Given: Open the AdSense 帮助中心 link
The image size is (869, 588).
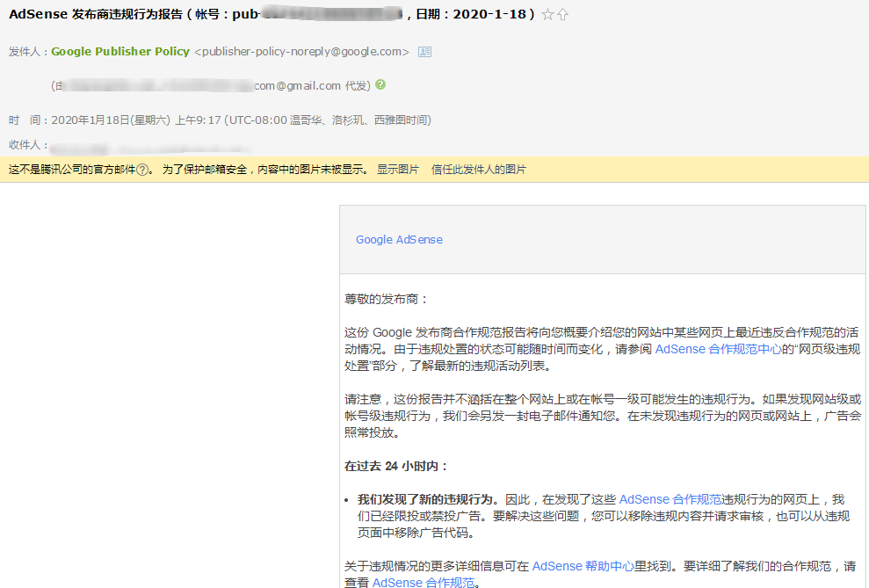Looking at the screenshot, I should [583, 566].
